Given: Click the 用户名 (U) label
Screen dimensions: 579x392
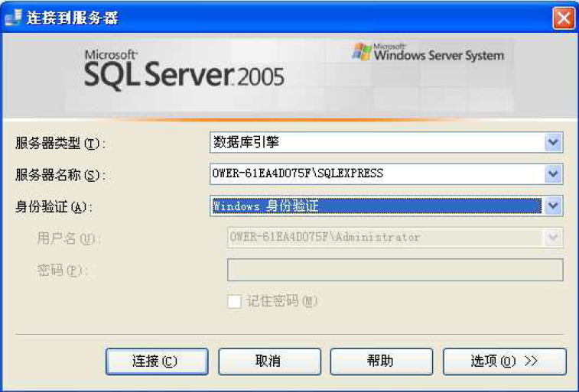Looking at the screenshot, I should coord(68,238).
